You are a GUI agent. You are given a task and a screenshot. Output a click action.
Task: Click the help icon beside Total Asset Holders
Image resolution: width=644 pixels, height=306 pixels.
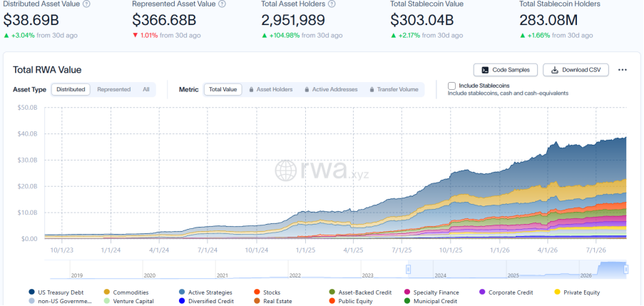(x=332, y=4)
